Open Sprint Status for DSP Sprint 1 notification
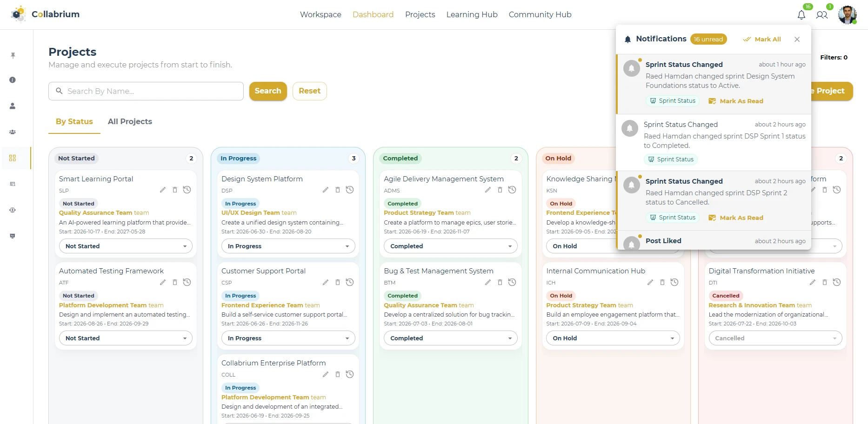Viewport: 868px width, 424px height. 671,159
